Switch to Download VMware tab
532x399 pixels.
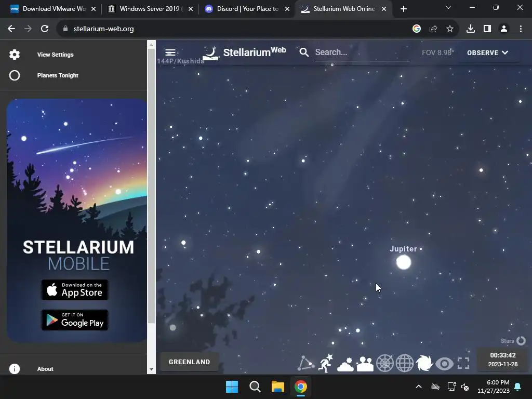point(54,9)
